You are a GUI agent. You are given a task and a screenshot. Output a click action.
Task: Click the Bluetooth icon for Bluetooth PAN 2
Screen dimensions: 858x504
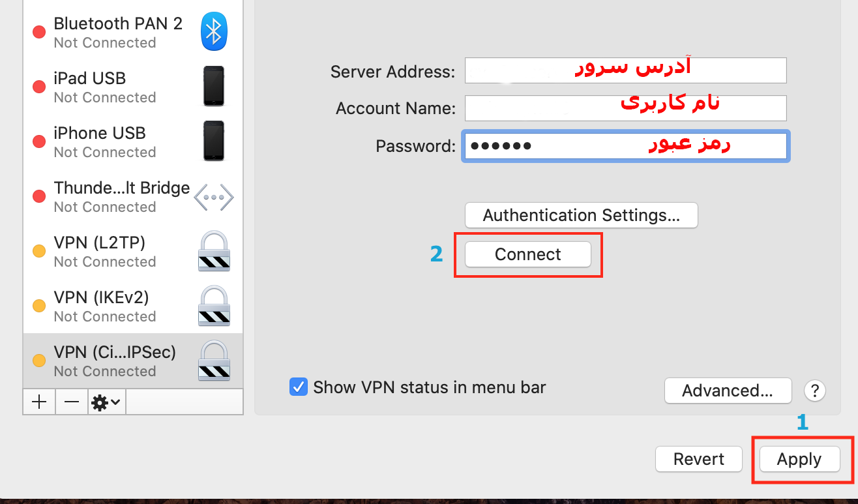[213, 32]
